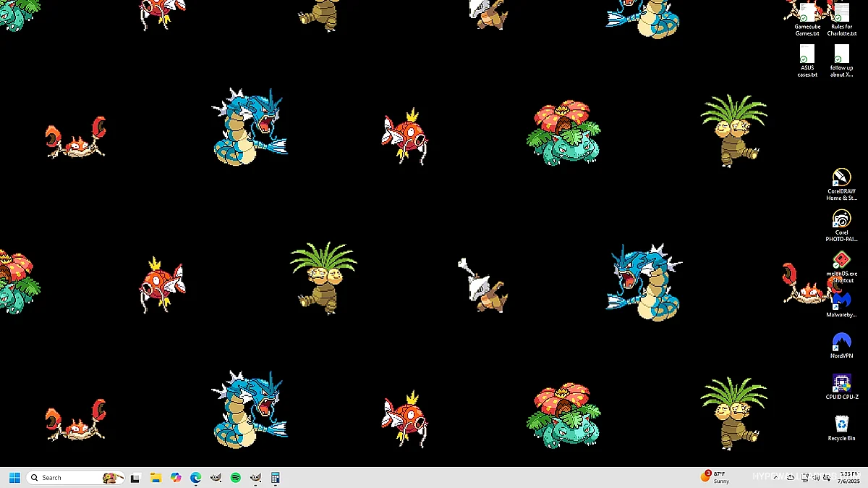868x488 pixels.
Task: Open the OneDrive cloud tray icon
Action: [791, 478]
